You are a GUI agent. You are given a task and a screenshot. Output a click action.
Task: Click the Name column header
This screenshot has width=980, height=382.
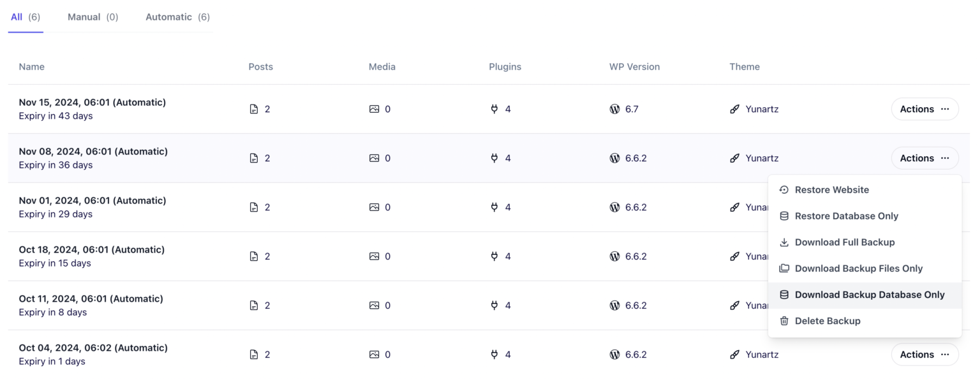[31, 66]
